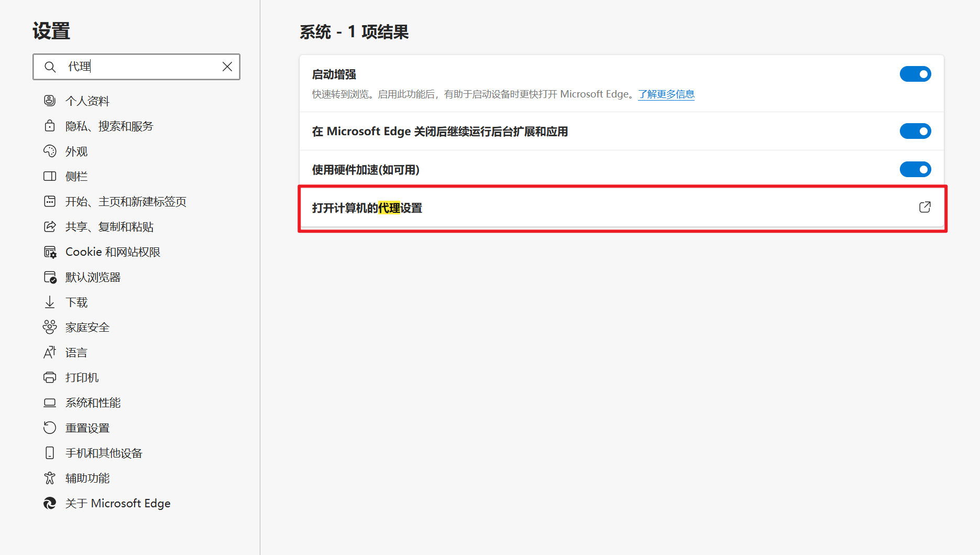Click the 辅助功能 accessibility icon
The image size is (980, 555).
click(50, 478)
